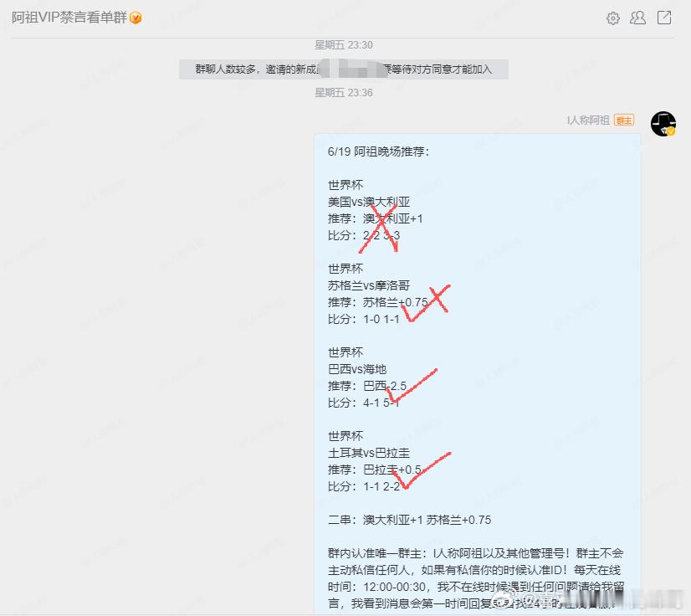
Task: Click the 二串 parlay line
Action: [x=409, y=521]
